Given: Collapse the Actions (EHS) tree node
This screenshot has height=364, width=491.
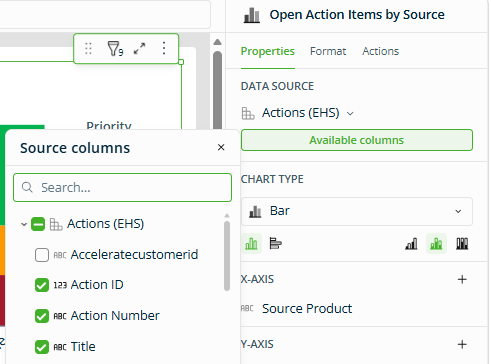Looking at the screenshot, I should [24, 224].
